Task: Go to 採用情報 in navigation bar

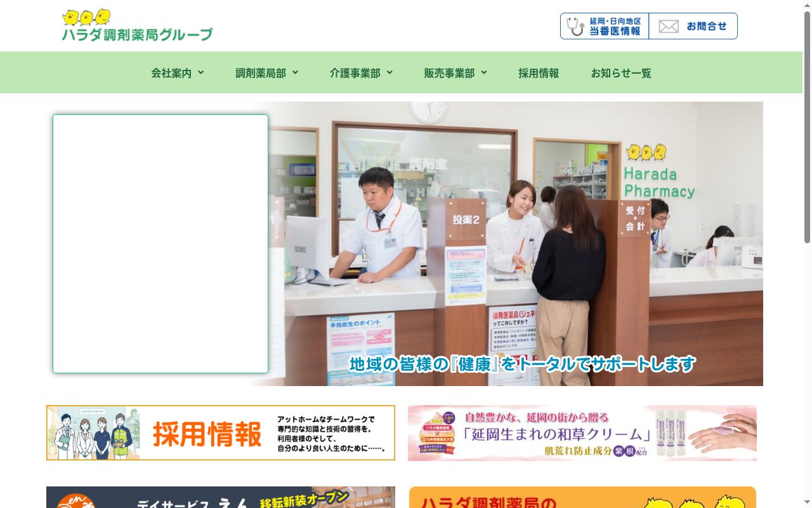Action: pyautogui.click(x=539, y=73)
